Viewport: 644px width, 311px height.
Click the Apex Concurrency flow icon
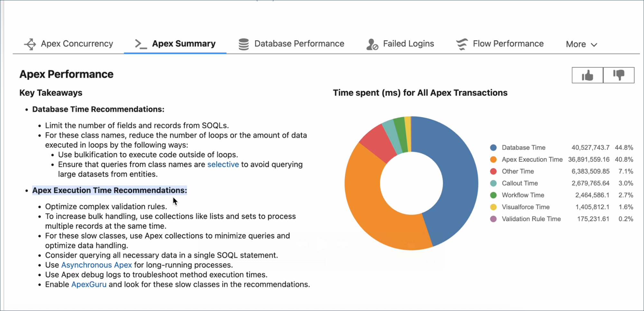click(30, 44)
